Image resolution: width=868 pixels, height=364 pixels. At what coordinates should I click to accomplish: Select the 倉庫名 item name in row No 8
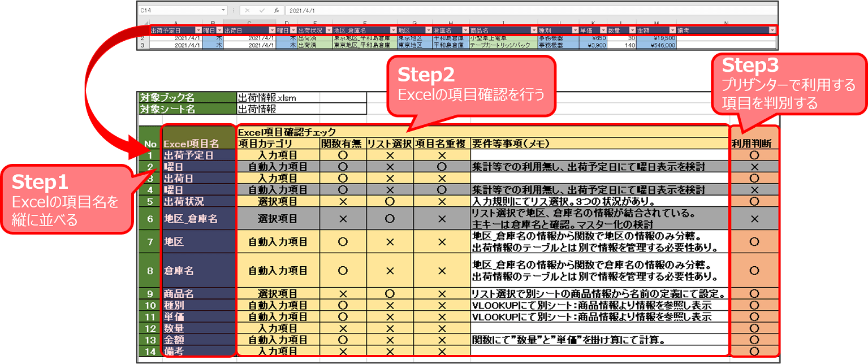tap(198, 271)
